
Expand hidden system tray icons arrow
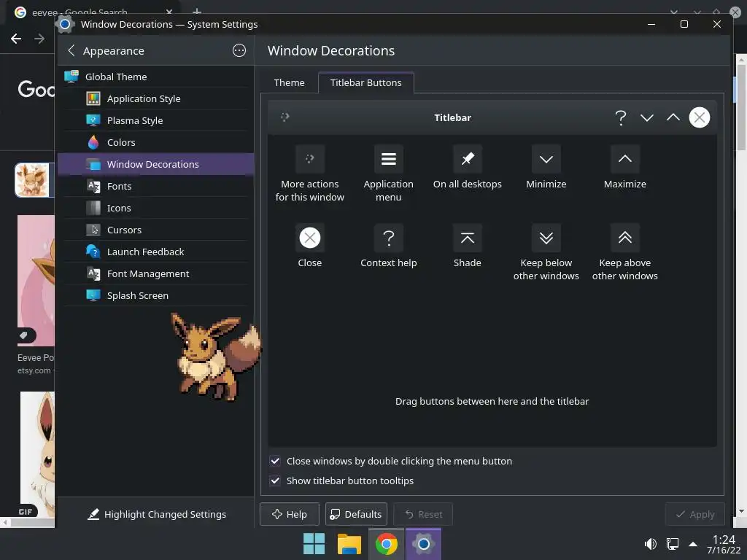click(693, 544)
